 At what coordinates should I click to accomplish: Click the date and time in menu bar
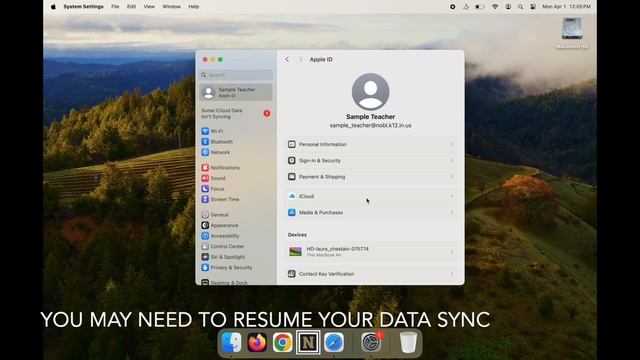click(566, 7)
